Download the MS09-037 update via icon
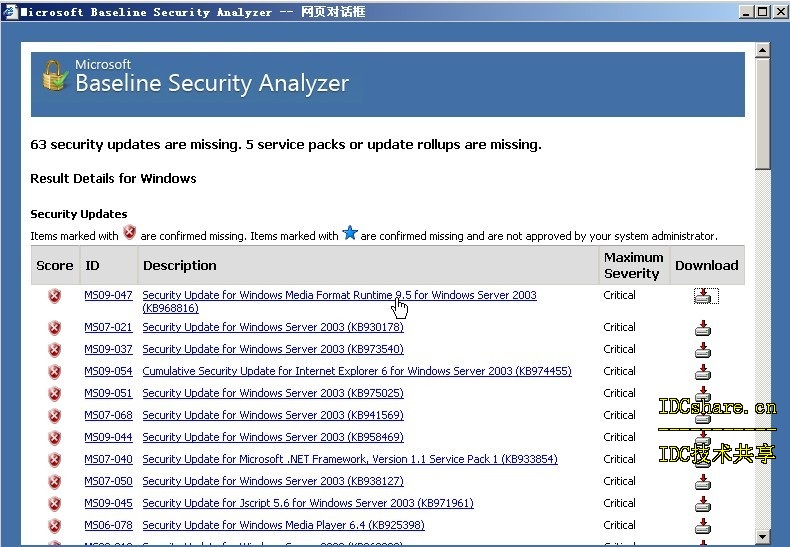Viewport: 790px width, 547px height. click(703, 350)
